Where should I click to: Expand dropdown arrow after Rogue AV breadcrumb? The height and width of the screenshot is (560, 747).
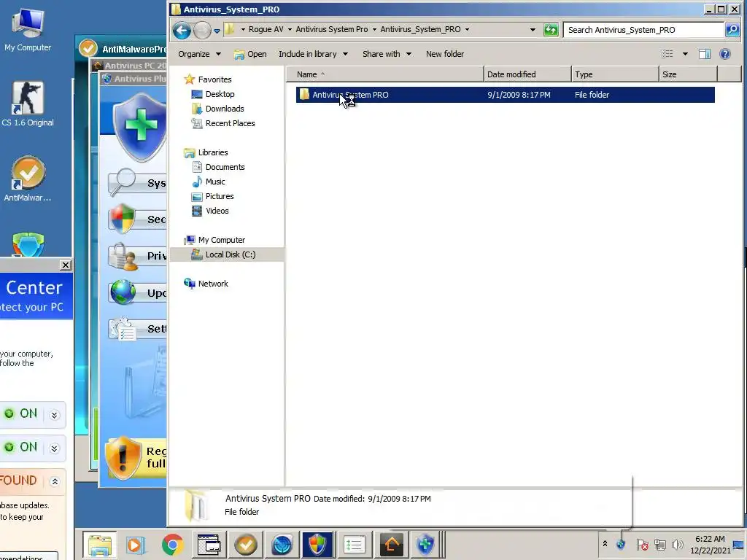(290, 29)
